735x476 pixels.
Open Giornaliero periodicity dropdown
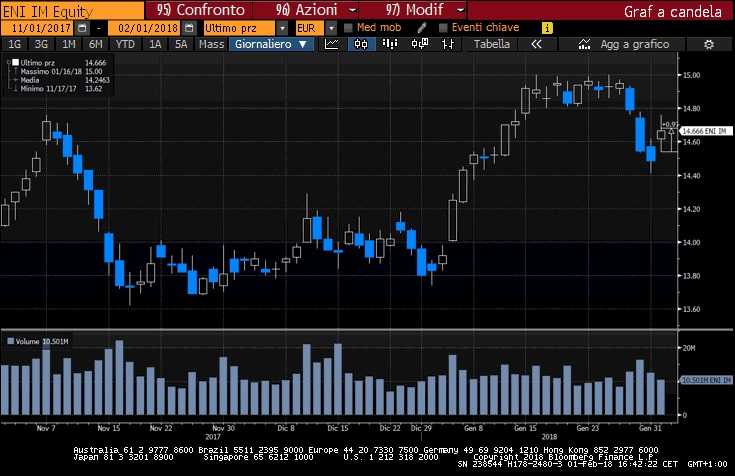[271, 44]
